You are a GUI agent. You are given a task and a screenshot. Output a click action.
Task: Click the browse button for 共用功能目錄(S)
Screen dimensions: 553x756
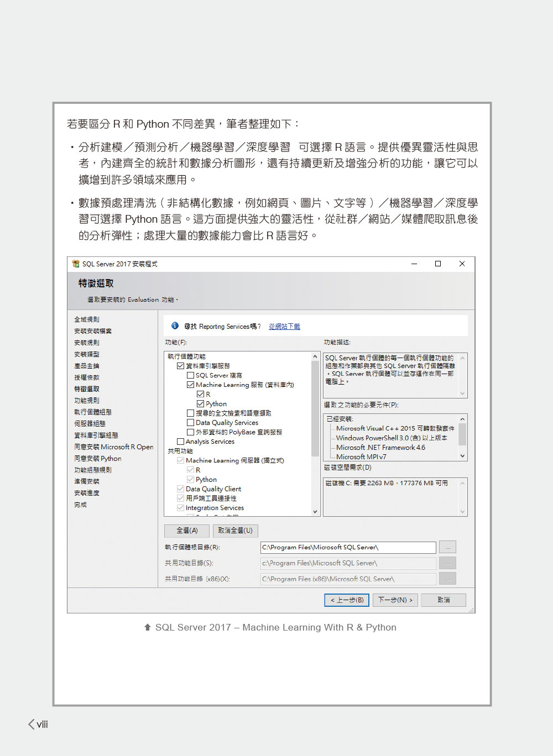[x=447, y=563]
